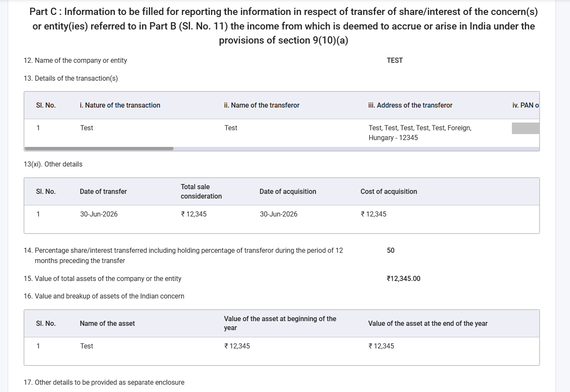Select the total assets value ₹12,345.00

(403, 278)
